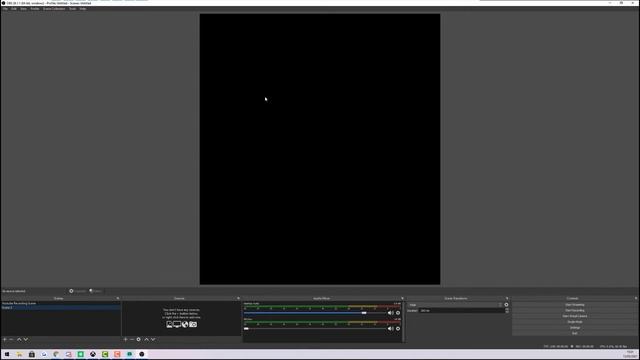Open Desktop Audio settings gear
The width and height of the screenshot is (640, 360).
(398, 313)
